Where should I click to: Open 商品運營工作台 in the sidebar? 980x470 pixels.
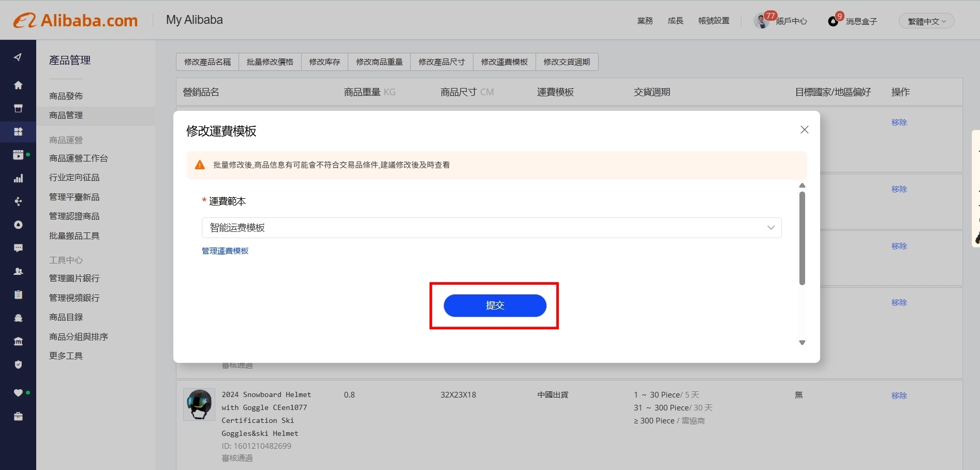[x=79, y=158]
